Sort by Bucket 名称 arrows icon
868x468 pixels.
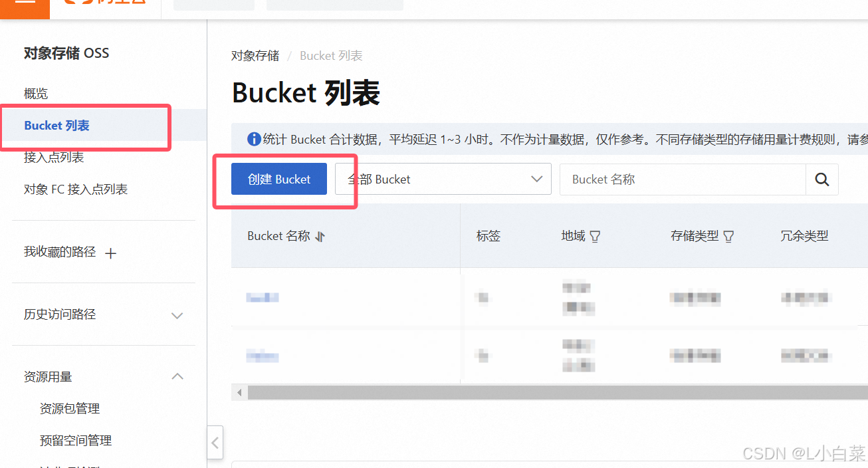[320, 236]
